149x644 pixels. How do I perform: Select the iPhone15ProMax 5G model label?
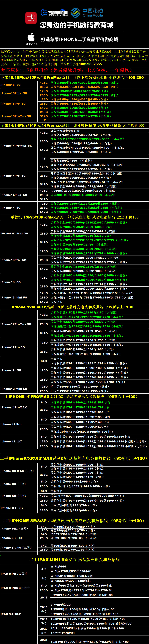16,116
